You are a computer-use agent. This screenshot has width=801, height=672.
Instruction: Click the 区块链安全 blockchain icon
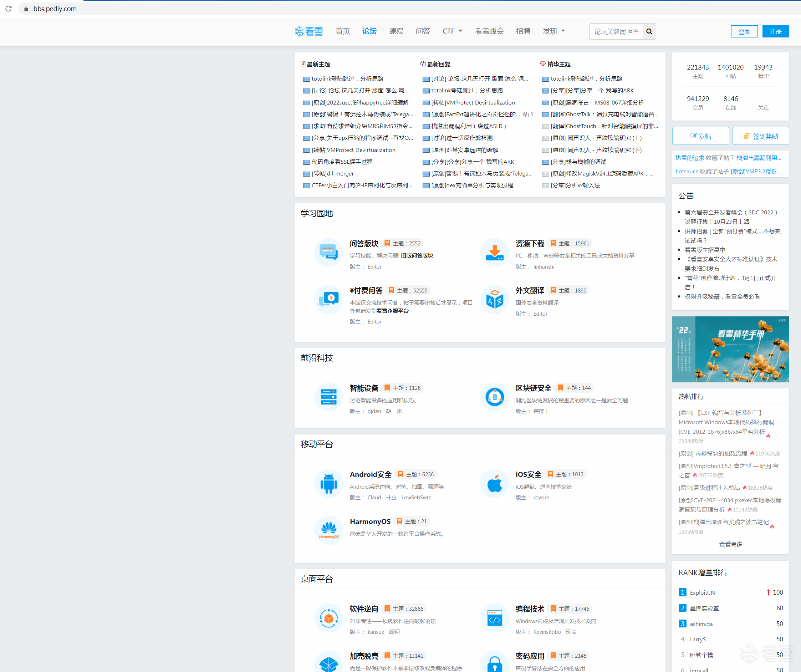point(494,397)
